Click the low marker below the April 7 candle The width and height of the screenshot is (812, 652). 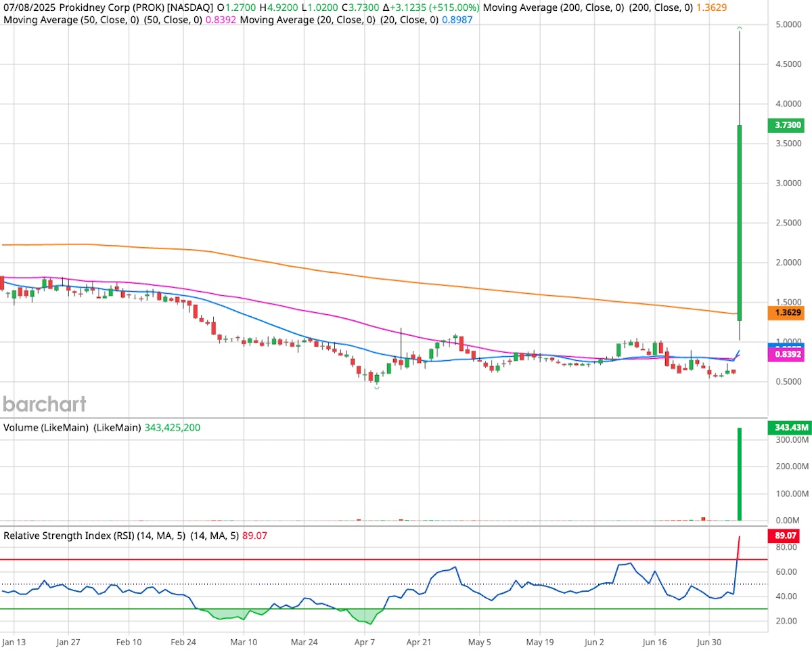coord(377,387)
